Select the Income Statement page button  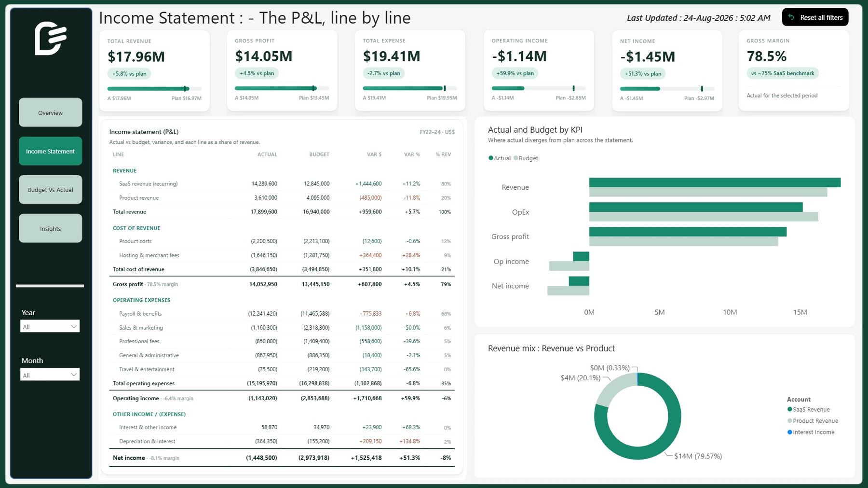tap(50, 151)
